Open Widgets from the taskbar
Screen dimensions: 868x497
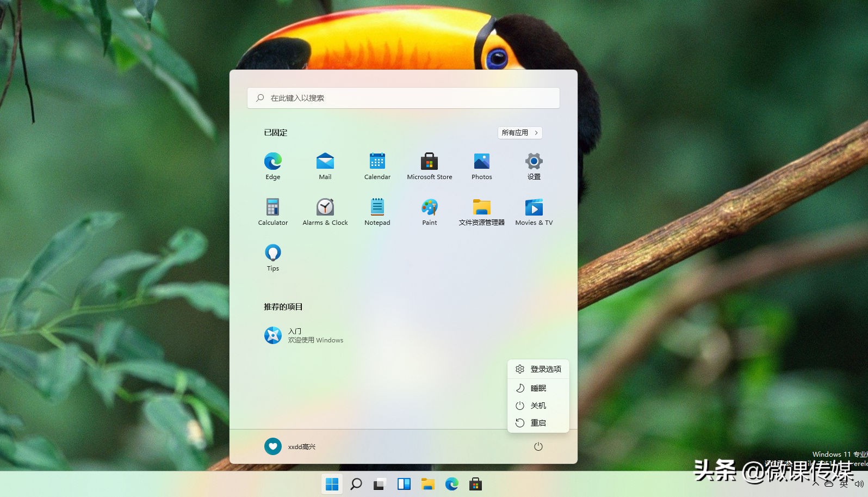(x=404, y=484)
